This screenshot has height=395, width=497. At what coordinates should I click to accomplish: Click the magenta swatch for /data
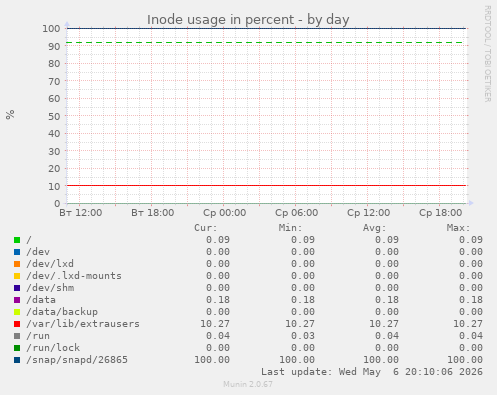pyautogui.click(x=17, y=300)
